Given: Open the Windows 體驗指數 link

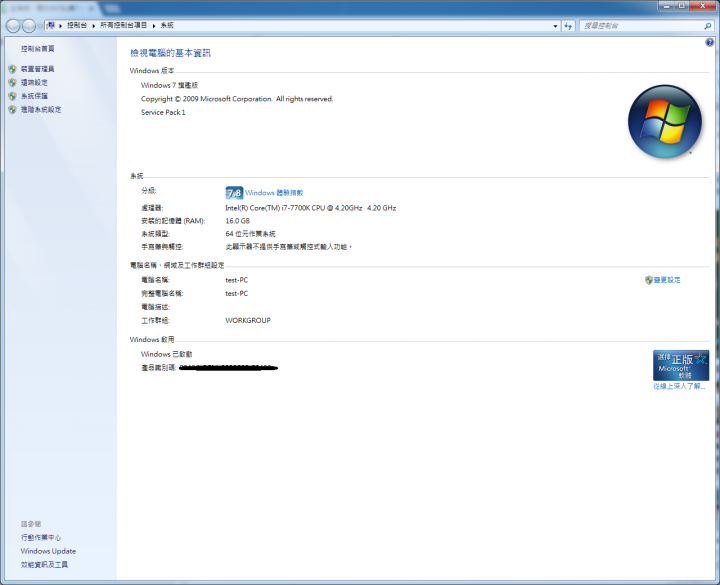Looking at the screenshot, I should tap(274, 193).
